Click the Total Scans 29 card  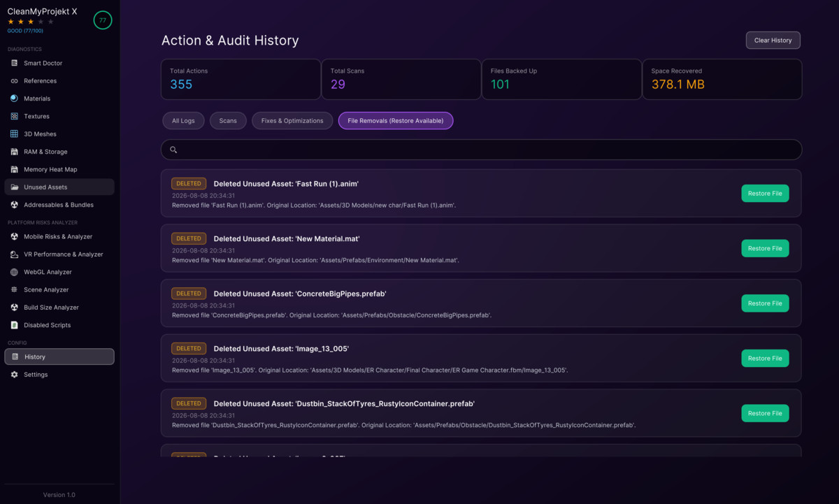click(401, 79)
